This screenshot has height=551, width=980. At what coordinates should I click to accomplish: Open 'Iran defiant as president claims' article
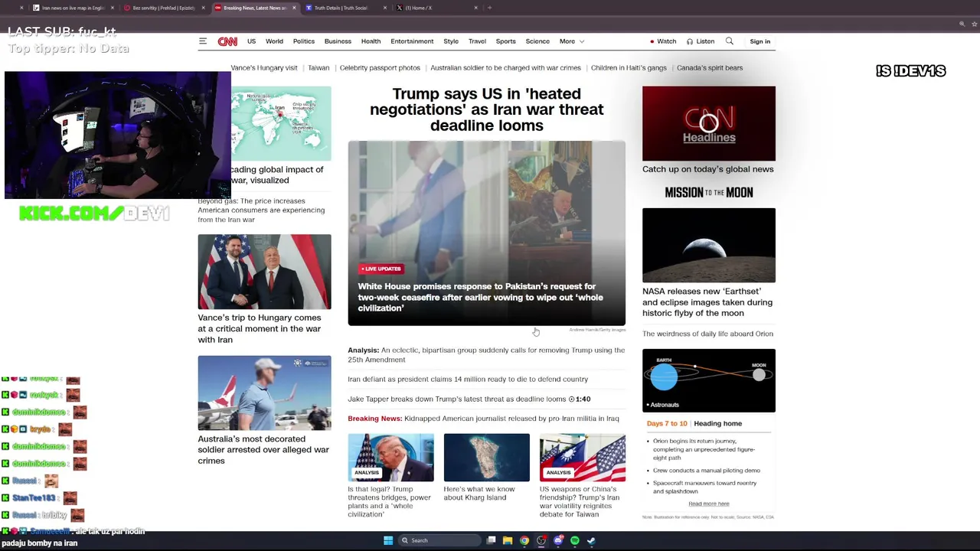tap(468, 379)
